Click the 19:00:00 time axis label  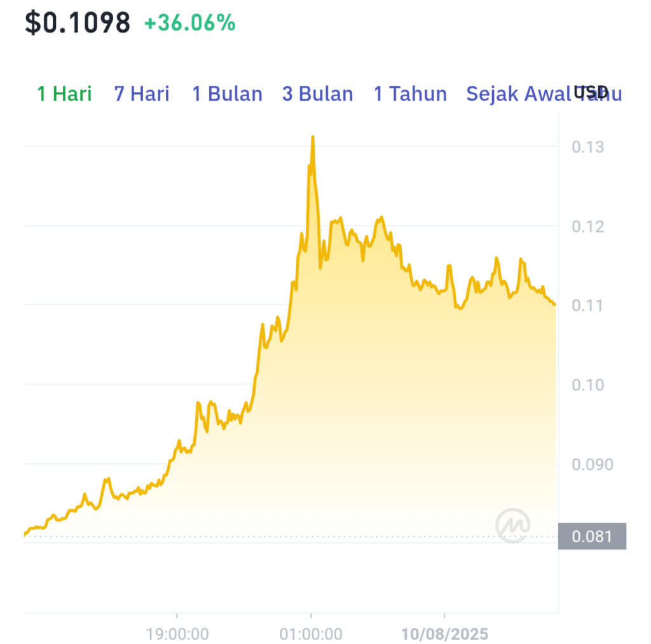tap(177, 634)
